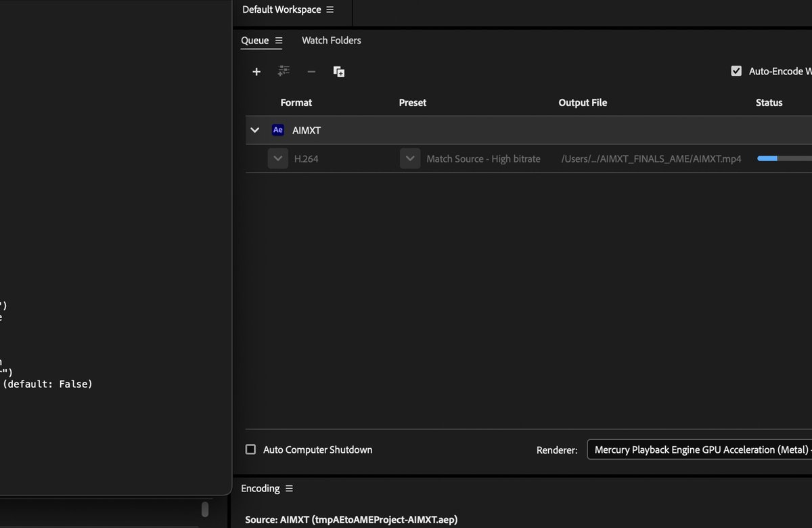Open the Add Output settings icon
The image size is (812, 528).
(x=284, y=71)
